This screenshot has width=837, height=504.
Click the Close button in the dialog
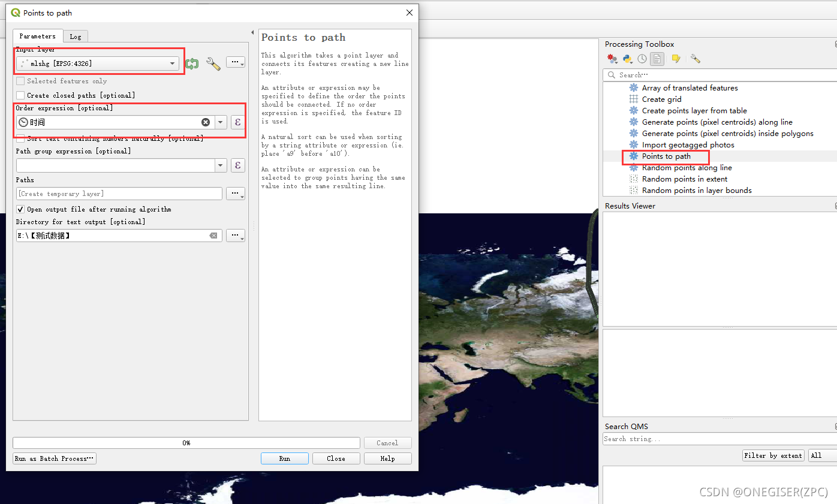pyautogui.click(x=336, y=458)
